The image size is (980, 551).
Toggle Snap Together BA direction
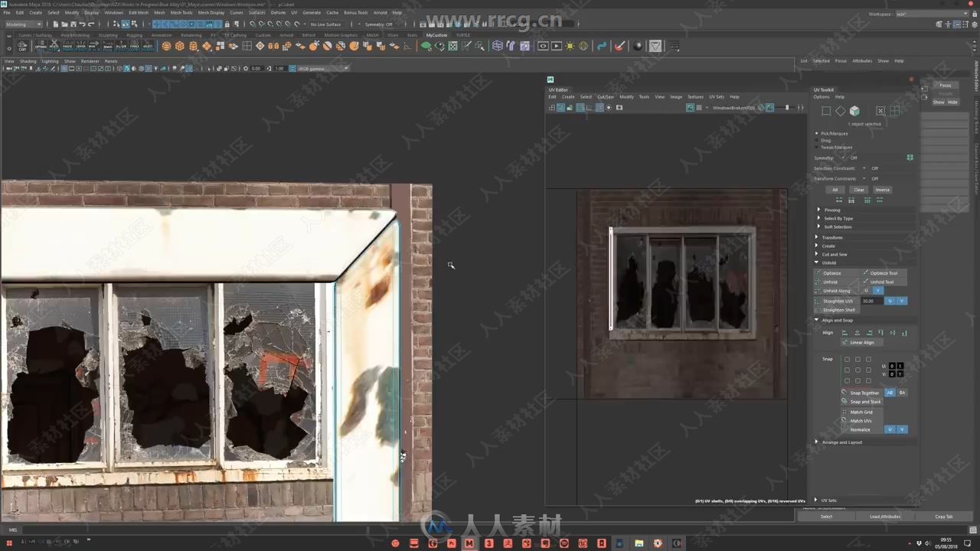pyautogui.click(x=902, y=393)
